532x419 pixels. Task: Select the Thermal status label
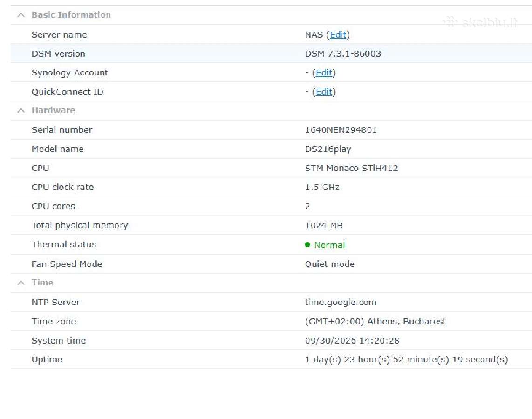coord(64,244)
